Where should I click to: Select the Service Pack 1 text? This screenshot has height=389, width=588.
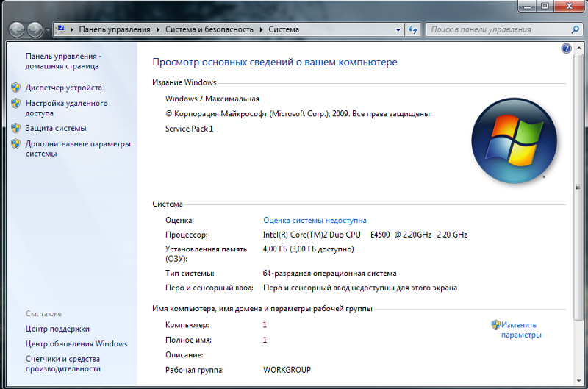[190, 129]
